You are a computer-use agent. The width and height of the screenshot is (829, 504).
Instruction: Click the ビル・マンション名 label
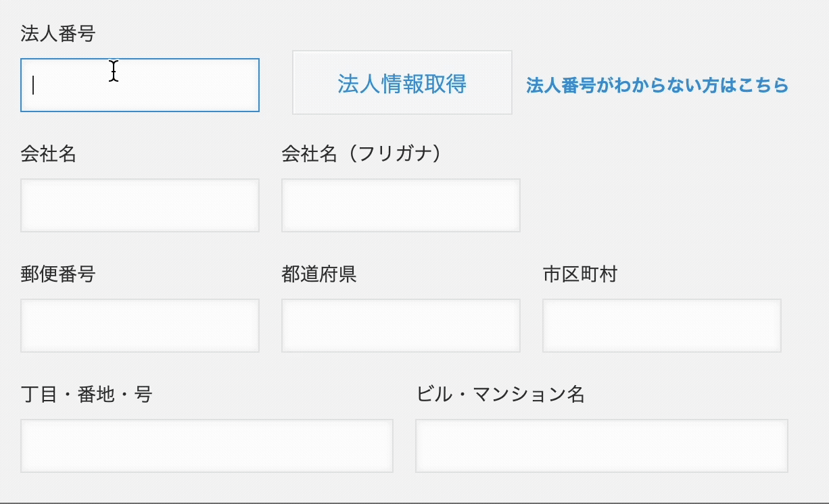500,394
